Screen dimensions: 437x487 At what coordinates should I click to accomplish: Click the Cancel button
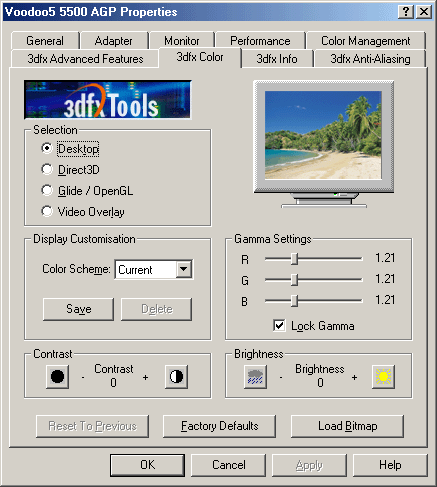tap(229, 465)
